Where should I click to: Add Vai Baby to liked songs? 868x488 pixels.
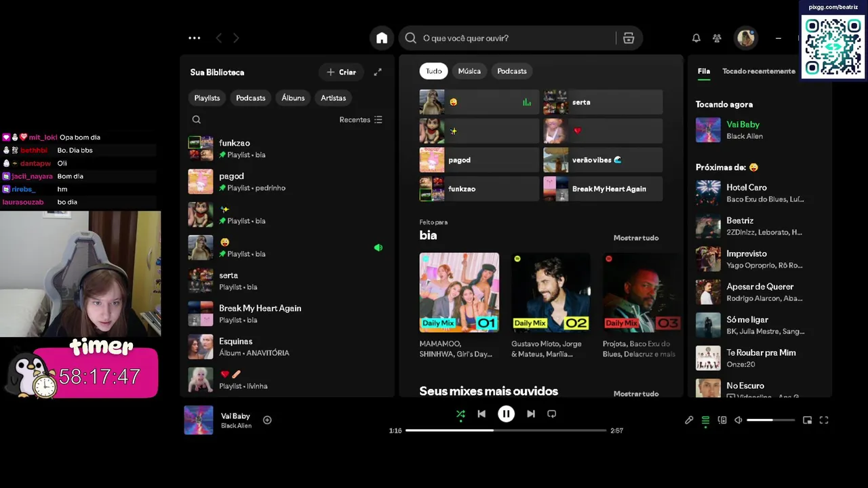tap(267, 420)
